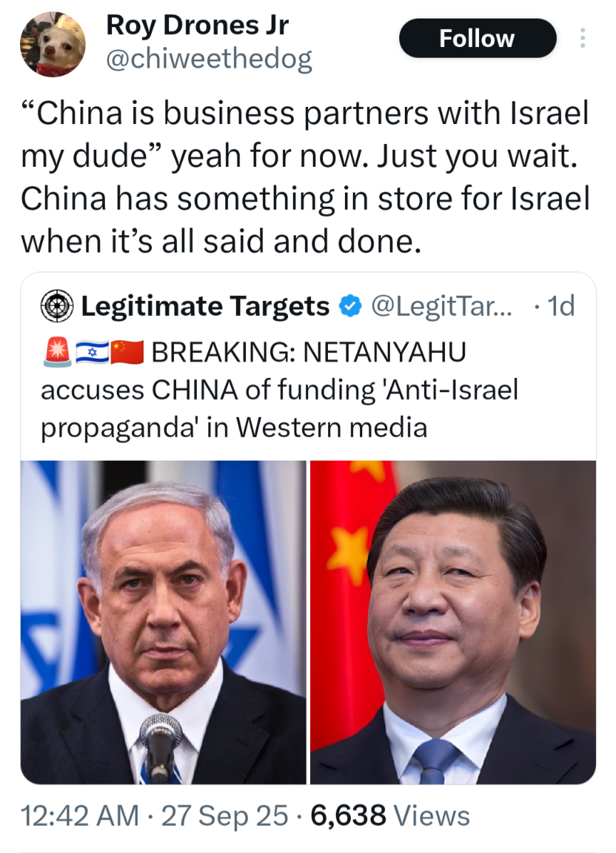
Task: View the left quoted photo with Israeli flag
Action: coord(163,623)
